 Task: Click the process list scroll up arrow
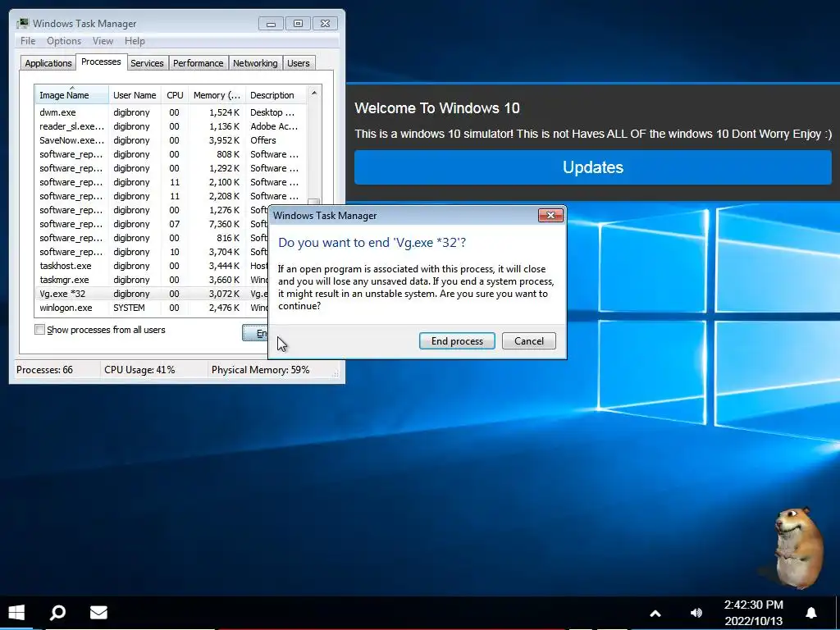click(314, 94)
